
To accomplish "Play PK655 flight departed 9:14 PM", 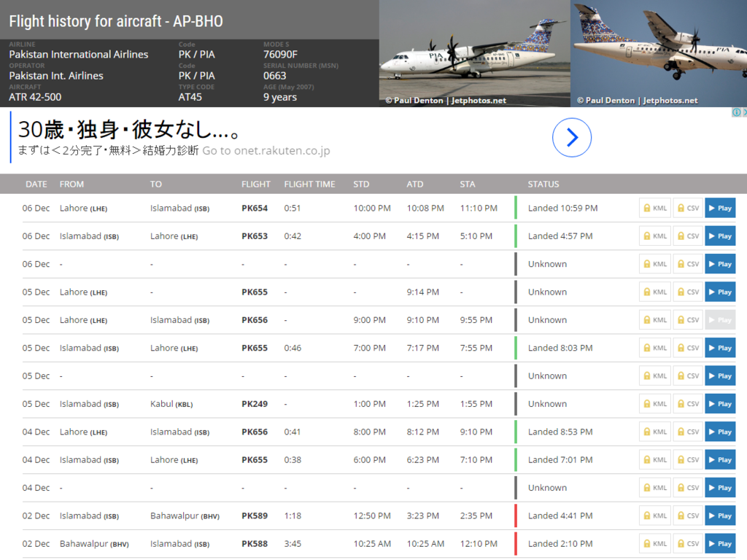I will [720, 292].
